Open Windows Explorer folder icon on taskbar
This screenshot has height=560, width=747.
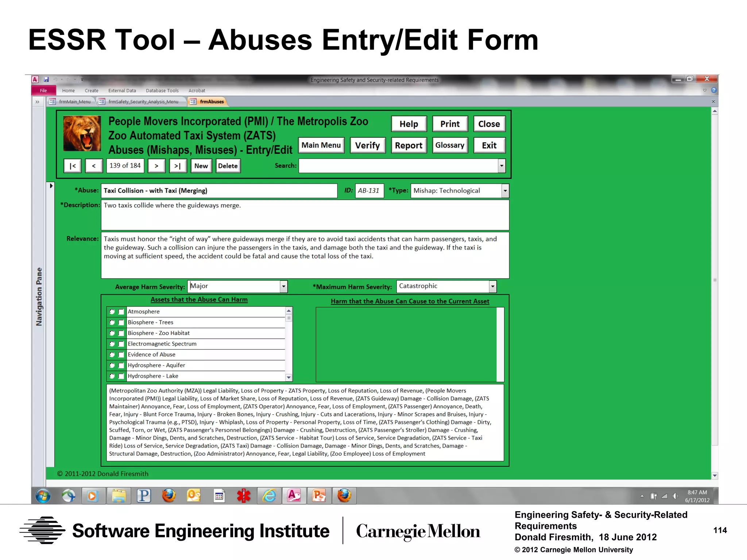tap(119, 496)
